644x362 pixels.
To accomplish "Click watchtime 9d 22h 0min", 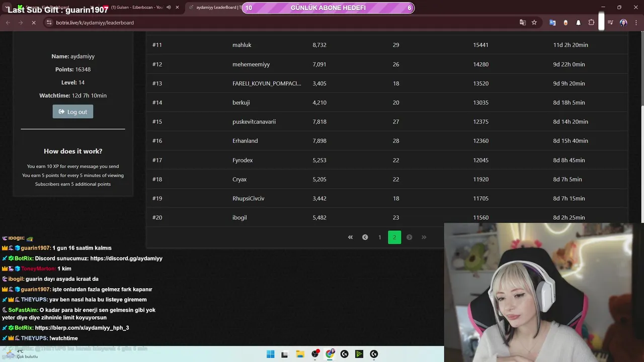I will 569,64.
